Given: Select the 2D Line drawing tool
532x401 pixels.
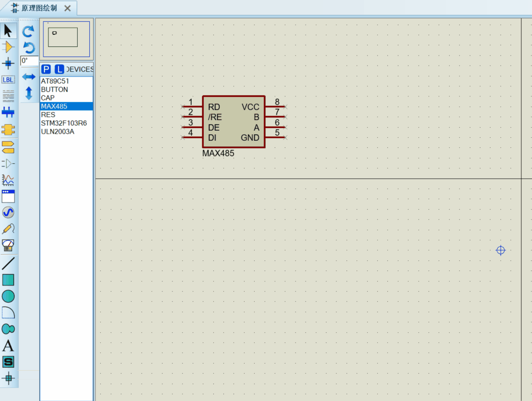Looking at the screenshot, I should [x=8, y=264].
